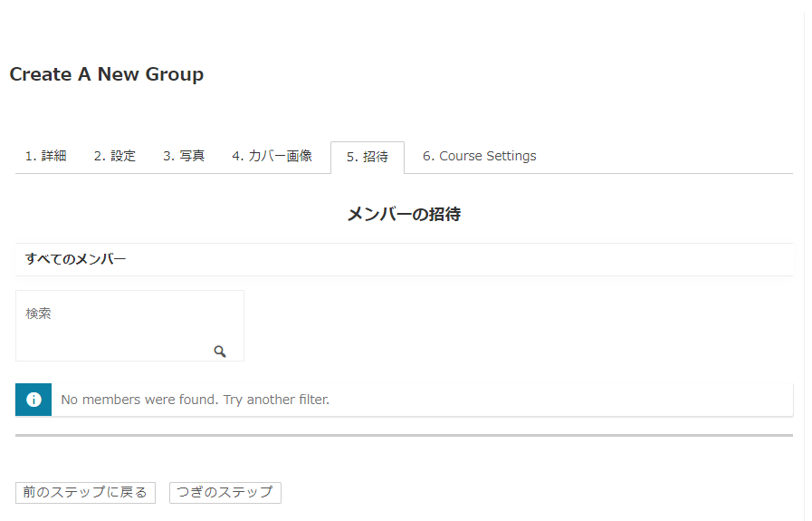The width and height of the screenshot is (812, 521).
Task: Click the "検索" label above search field
Action: 38,314
